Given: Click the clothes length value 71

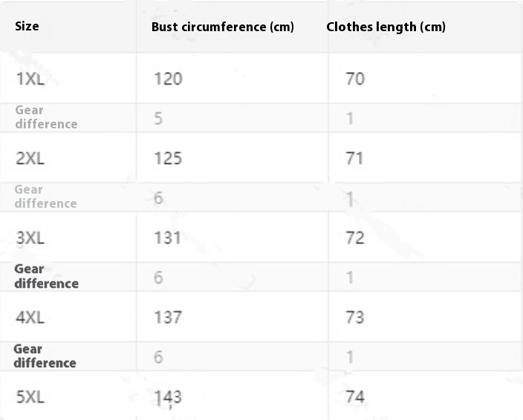Looking at the screenshot, I should [354, 158].
